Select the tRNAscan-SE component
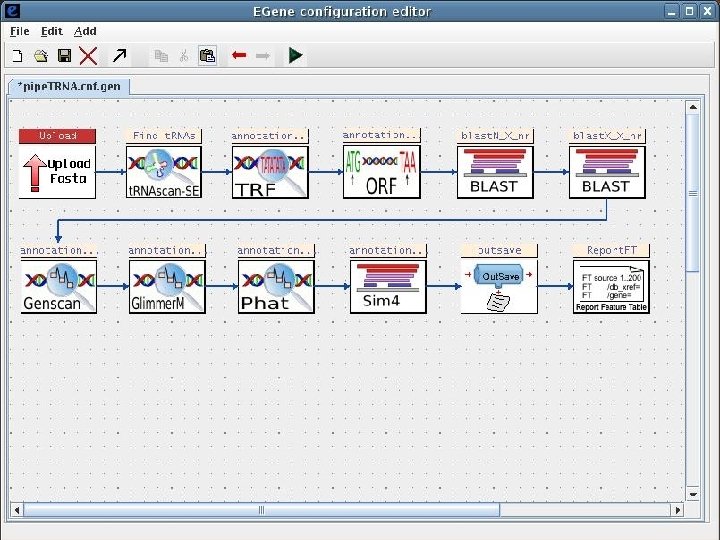 tap(164, 172)
